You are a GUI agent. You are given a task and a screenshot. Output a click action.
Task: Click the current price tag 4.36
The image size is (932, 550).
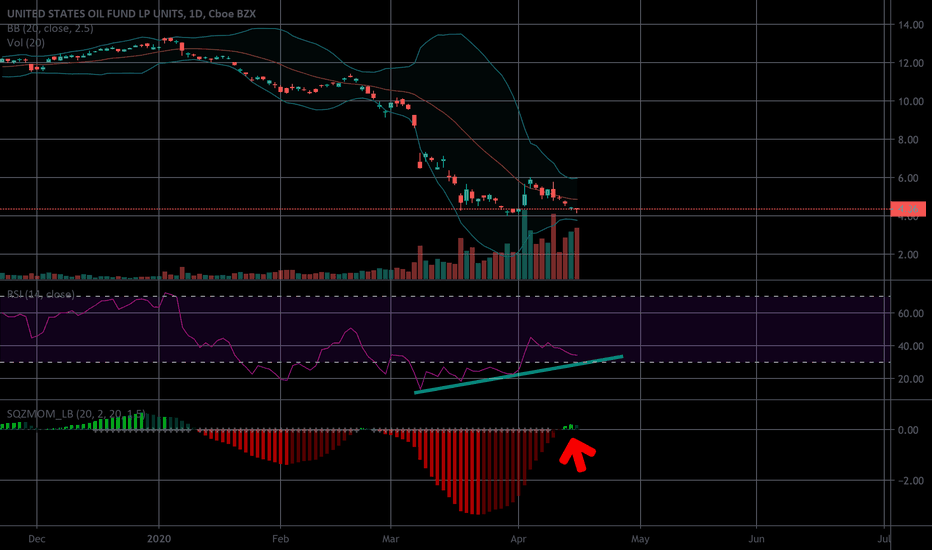coord(908,209)
